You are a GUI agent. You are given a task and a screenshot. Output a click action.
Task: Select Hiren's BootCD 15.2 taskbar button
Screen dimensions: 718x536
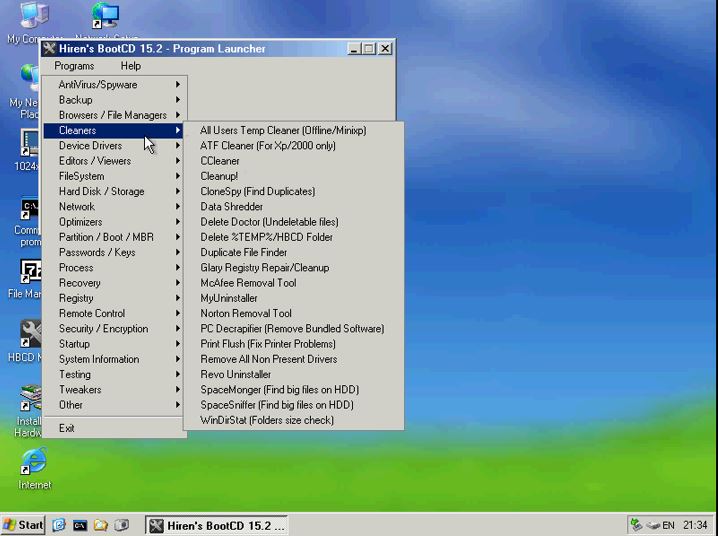tap(217, 525)
